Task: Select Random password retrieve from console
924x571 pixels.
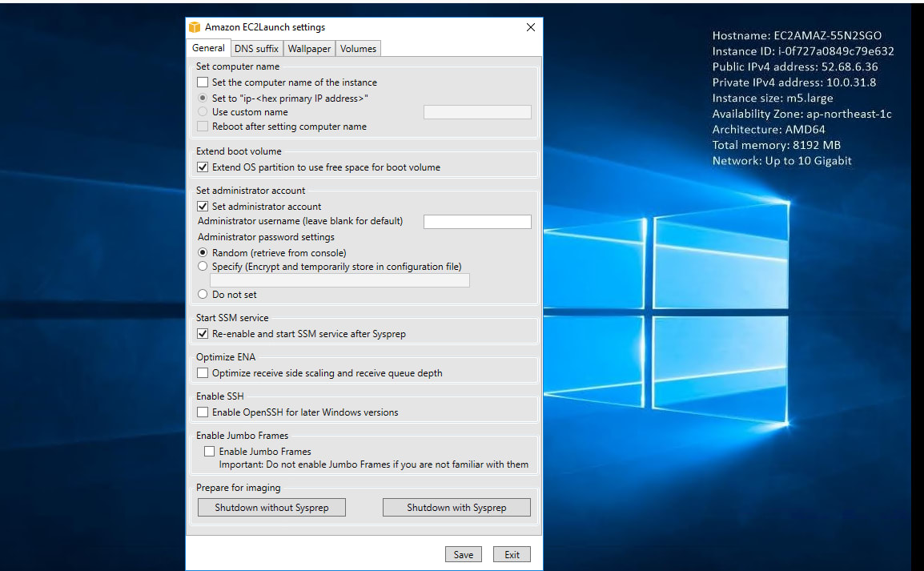Action: 203,252
